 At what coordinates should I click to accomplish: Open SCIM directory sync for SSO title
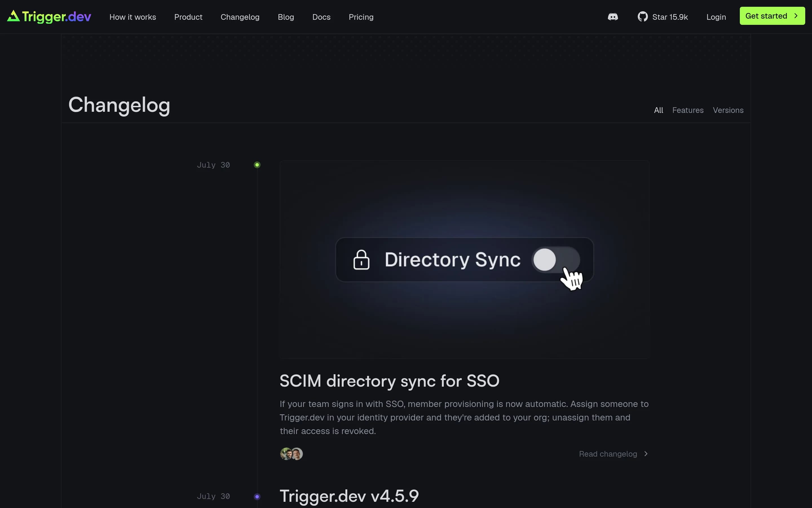coord(389,381)
